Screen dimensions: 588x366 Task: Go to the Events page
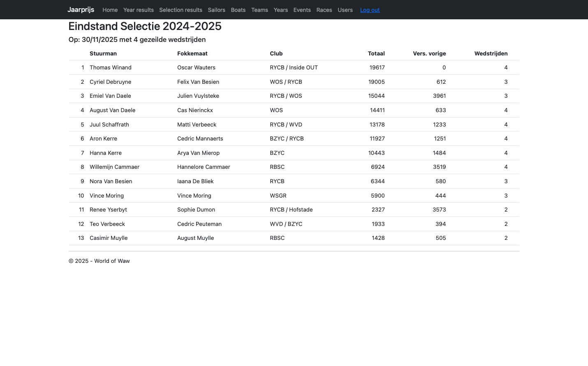tap(302, 10)
